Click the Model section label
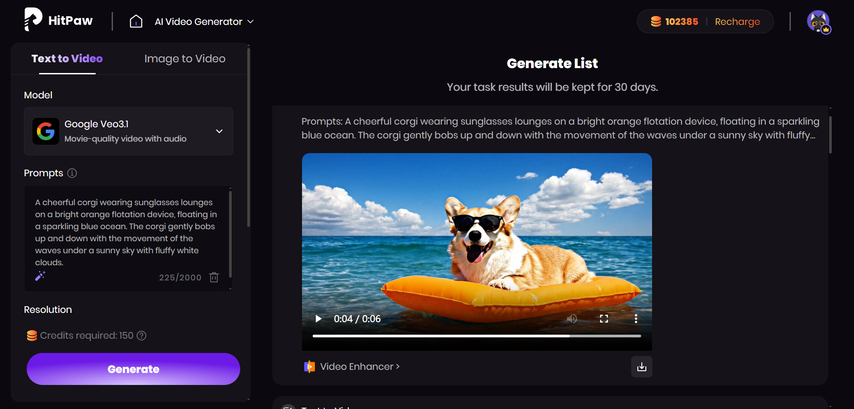854x409 pixels. [x=38, y=95]
